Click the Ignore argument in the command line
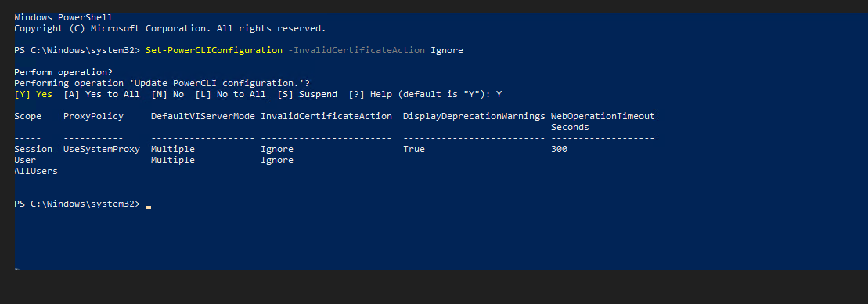Viewport: 868px width, 304px height. pyautogui.click(x=447, y=50)
